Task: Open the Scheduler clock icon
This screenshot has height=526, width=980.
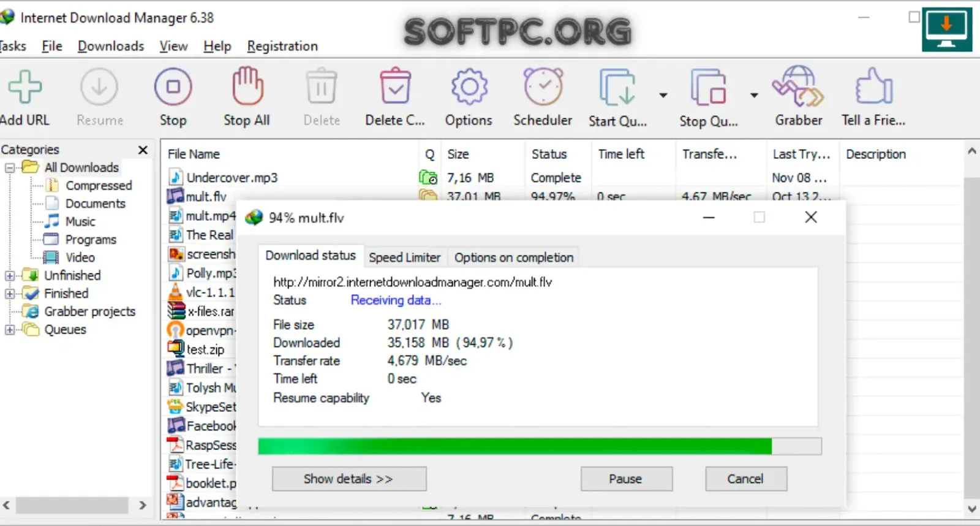Action: pyautogui.click(x=543, y=86)
